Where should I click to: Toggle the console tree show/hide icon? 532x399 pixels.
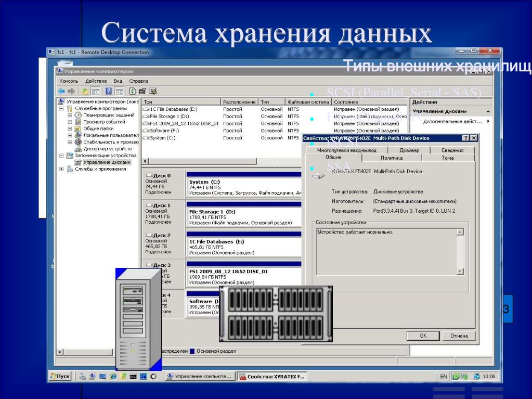[x=96, y=91]
